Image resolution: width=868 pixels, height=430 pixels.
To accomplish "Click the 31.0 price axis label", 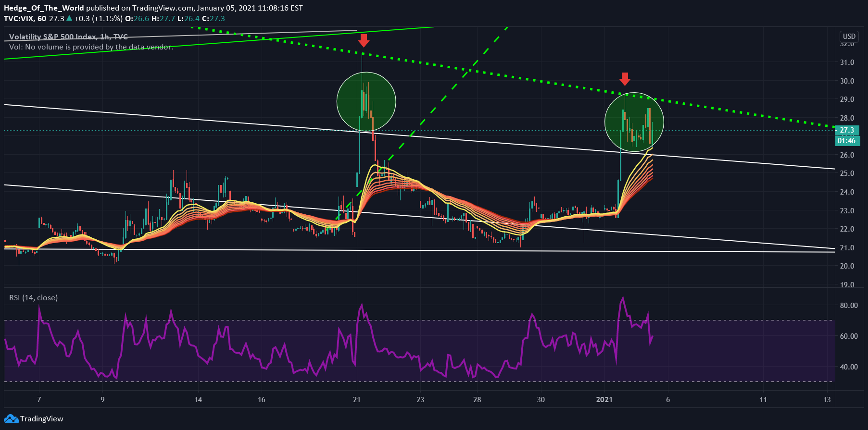I will point(847,62).
